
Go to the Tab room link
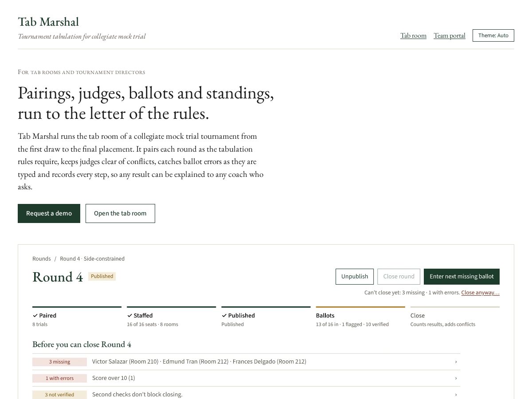coord(413,35)
